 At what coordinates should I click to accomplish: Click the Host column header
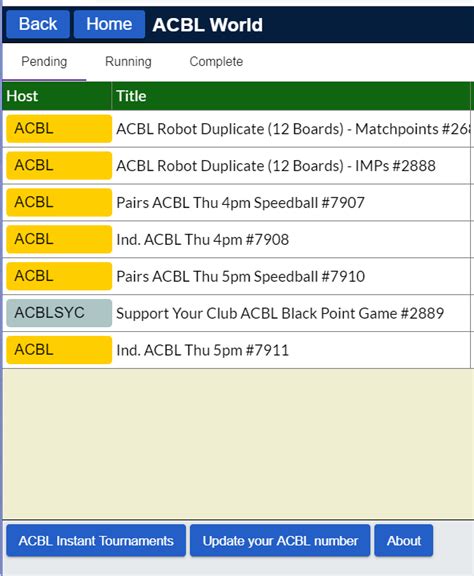[57, 96]
